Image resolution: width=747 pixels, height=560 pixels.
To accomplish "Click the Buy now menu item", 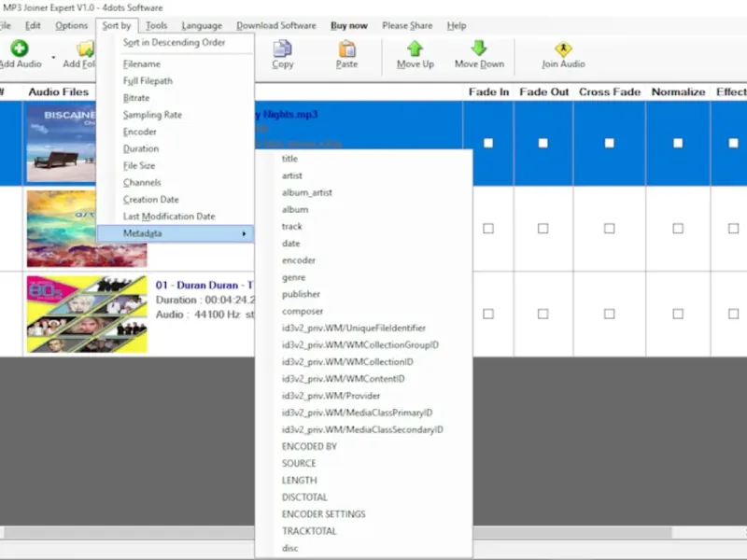I will tap(349, 26).
